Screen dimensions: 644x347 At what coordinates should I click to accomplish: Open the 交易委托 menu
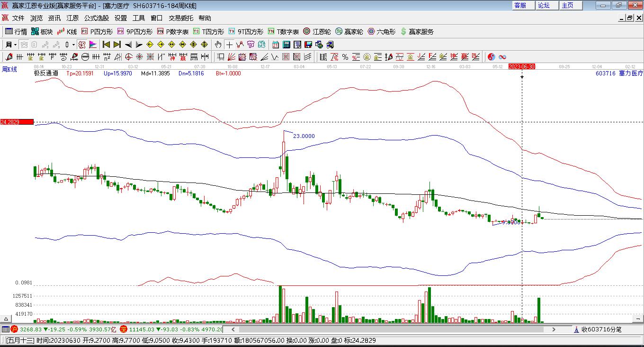[181, 18]
